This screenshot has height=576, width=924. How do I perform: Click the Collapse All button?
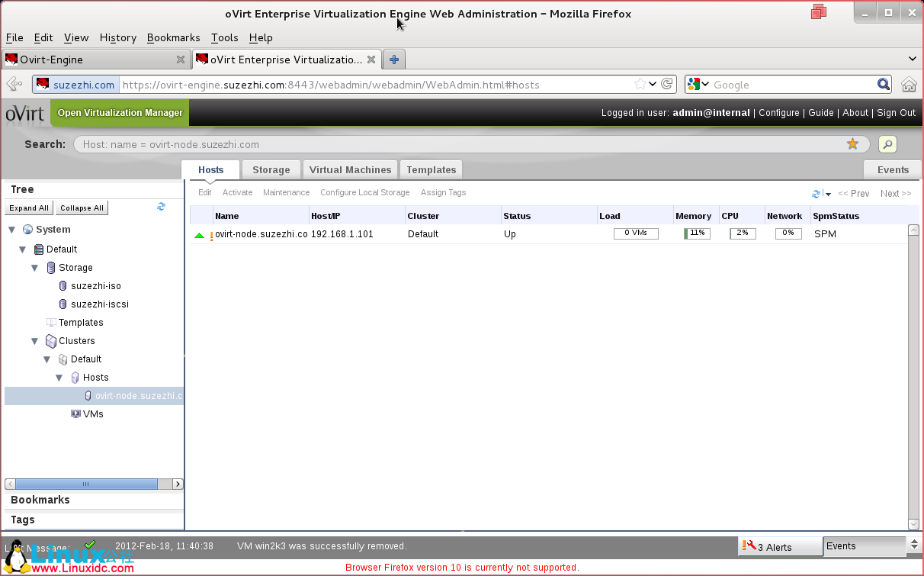pyautogui.click(x=82, y=208)
